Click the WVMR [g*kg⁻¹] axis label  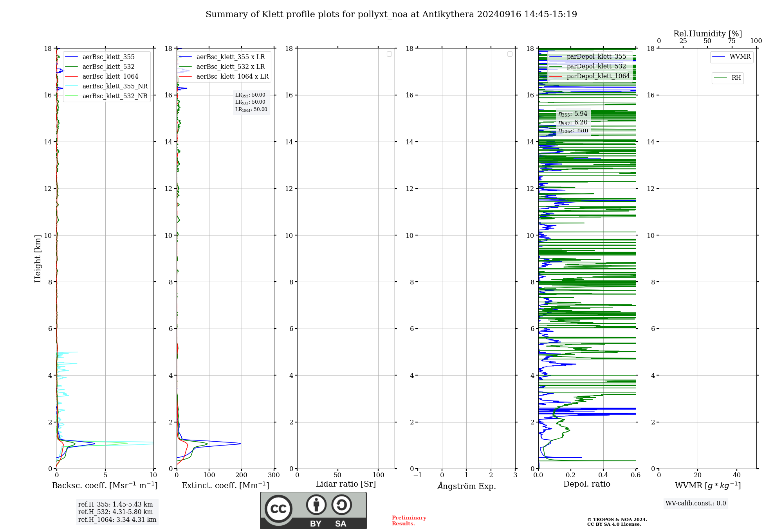[708, 485]
